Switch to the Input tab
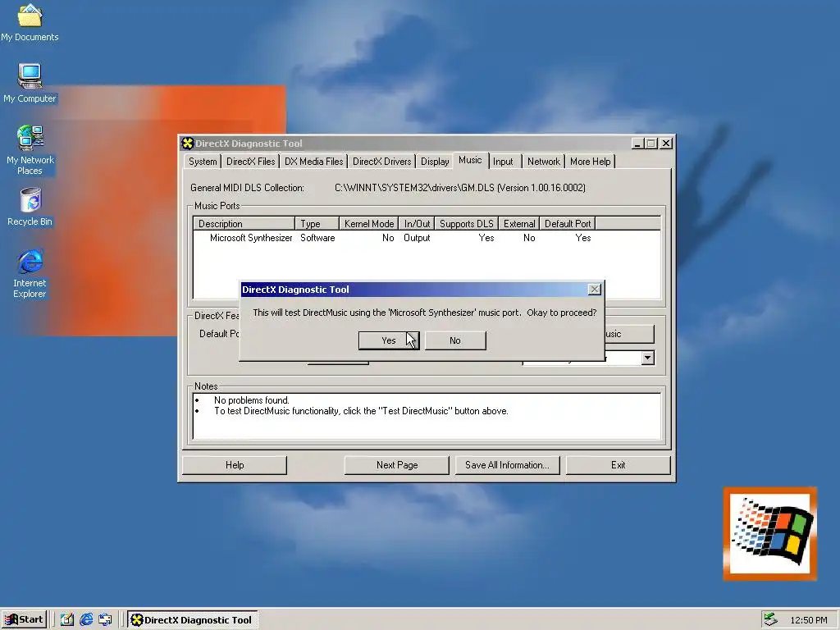Viewport: 840px width, 630px height. (x=503, y=162)
